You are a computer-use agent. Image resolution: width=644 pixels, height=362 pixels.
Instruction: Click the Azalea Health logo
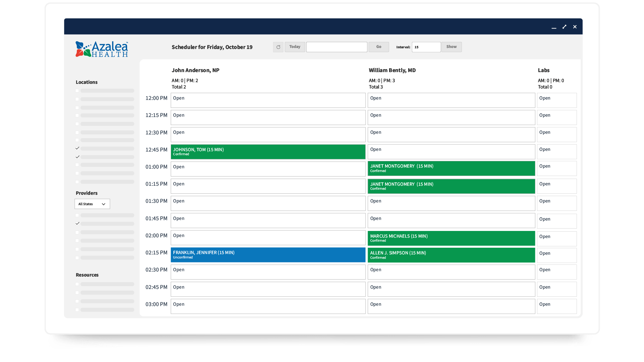point(102,49)
